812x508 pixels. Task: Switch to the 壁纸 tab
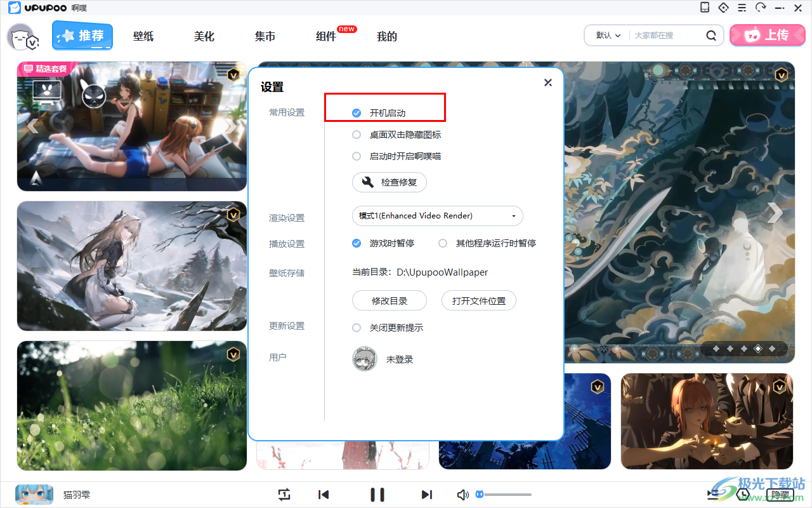(x=143, y=37)
